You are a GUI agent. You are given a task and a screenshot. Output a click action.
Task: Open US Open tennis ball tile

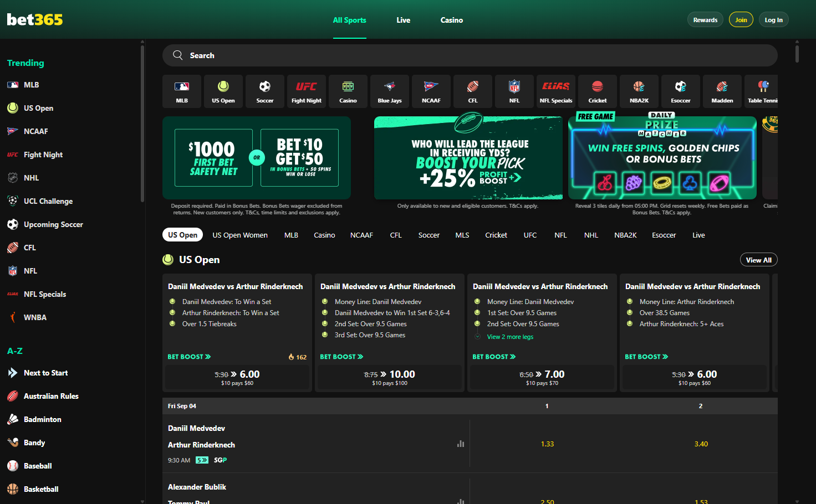[x=223, y=91]
